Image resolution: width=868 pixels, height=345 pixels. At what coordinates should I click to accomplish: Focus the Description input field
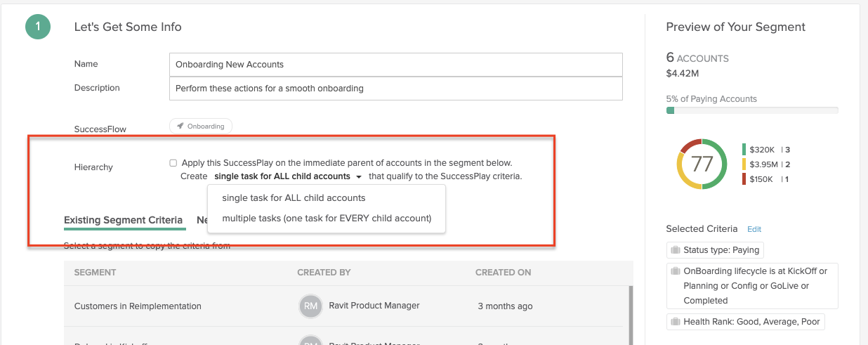(396, 89)
